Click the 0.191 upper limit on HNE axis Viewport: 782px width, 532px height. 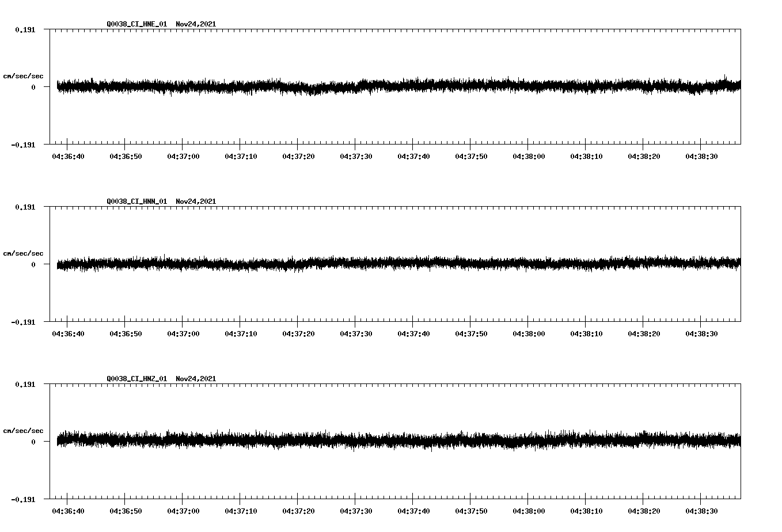(x=25, y=29)
